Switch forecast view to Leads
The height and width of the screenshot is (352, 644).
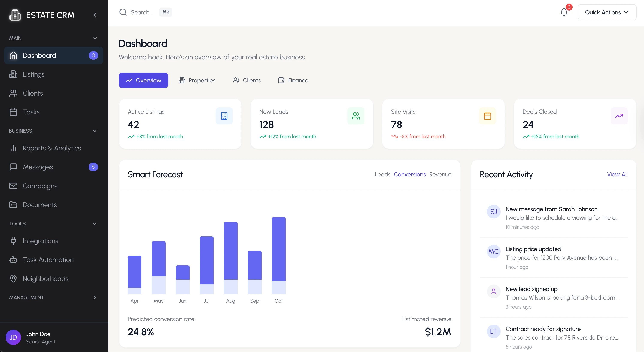(x=382, y=174)
